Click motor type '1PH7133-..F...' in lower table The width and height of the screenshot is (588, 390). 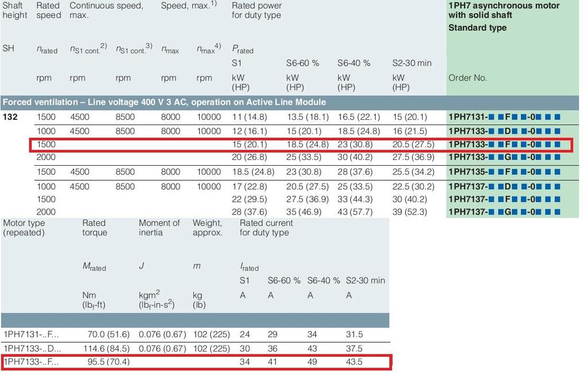coord(31,362)
